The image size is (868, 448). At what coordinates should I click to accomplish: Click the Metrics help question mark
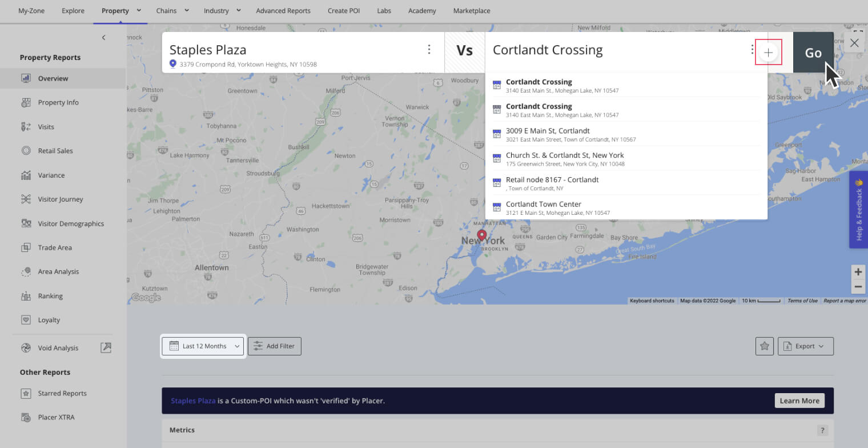822,430
